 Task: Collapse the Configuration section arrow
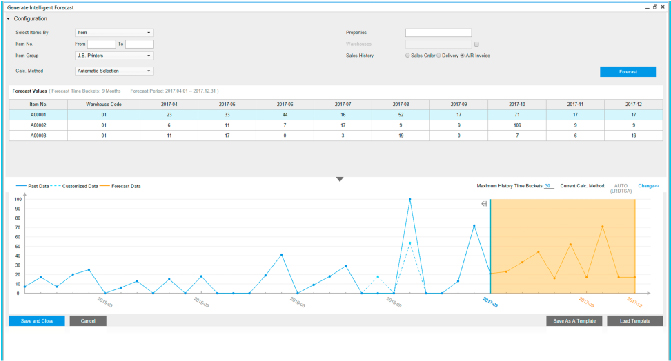pos(8,19)
